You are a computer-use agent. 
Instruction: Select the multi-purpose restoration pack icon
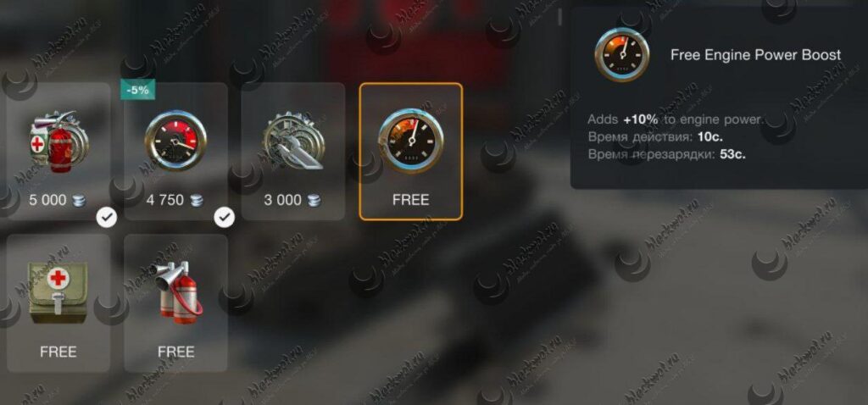[58, 142]
